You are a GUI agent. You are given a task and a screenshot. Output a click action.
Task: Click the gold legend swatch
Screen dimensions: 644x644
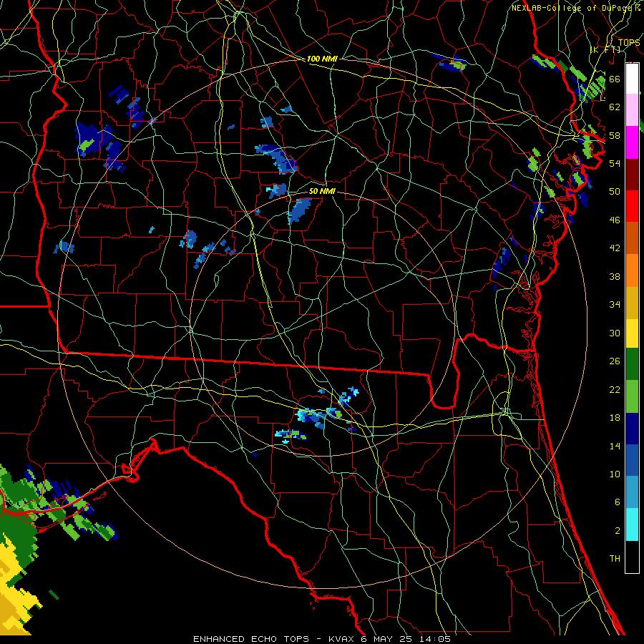[x=632, y=303]
